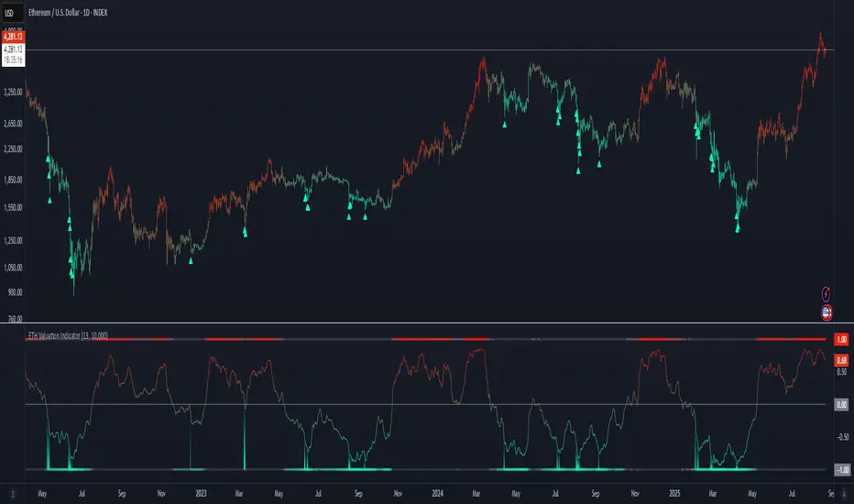Click the 2025 time axis label
The height and width of the screenshot is (504, 854).
(674, 494)
